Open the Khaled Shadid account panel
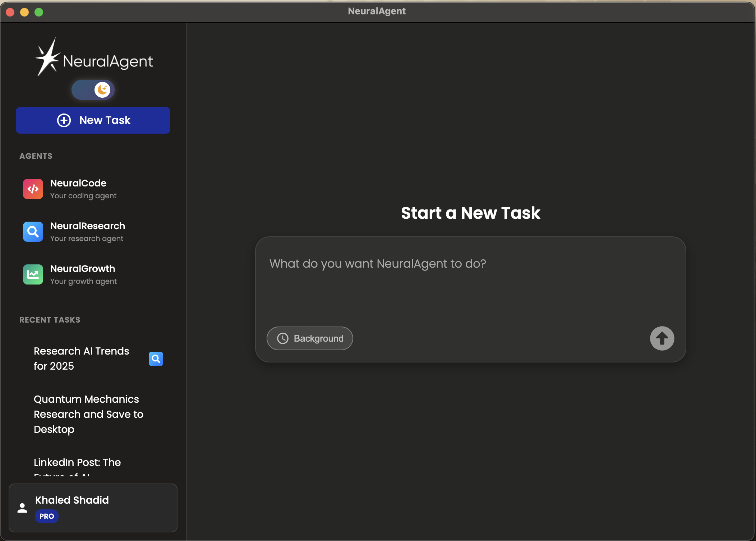756x541 pixels. pyautogui.click(x=93, y=508)
